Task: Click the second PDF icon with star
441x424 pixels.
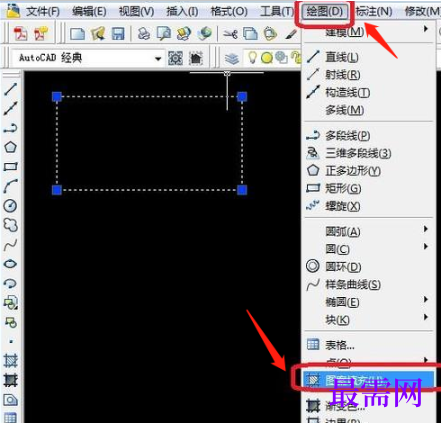Action: tap(41, 33)
